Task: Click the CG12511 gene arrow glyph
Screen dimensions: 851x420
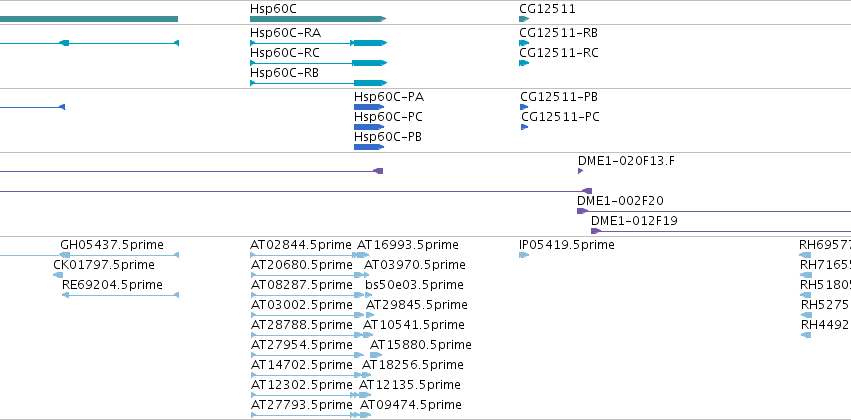Action: [524, 19]
